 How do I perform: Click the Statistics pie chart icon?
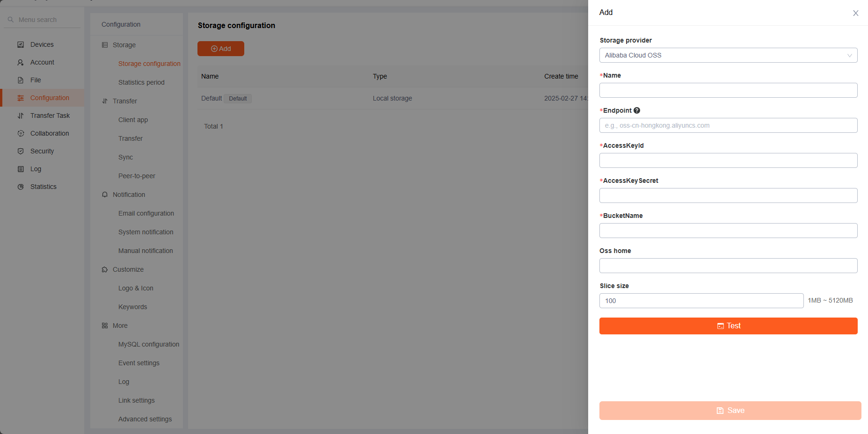click(21, 187)
